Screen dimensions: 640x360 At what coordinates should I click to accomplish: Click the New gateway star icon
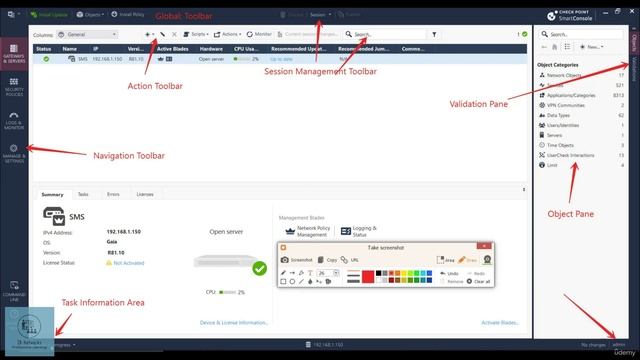point(149,35)
